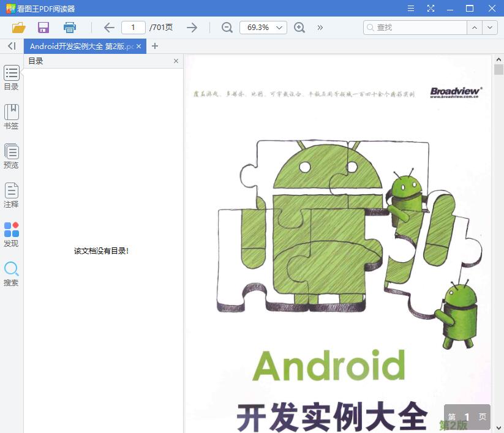Open the 注释 annotations sidebar item
The height and width of the screenshot is (433, 504).
(x=11, y=195)
